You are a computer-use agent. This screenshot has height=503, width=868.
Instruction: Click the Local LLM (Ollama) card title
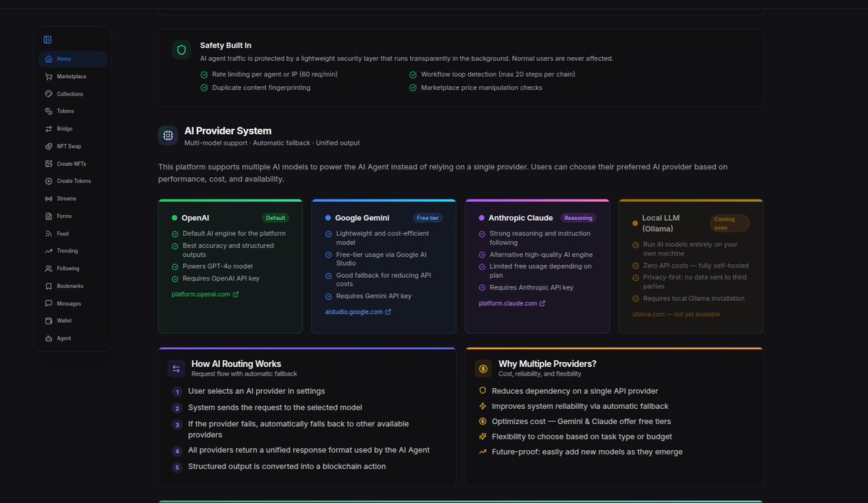[661, 223]
